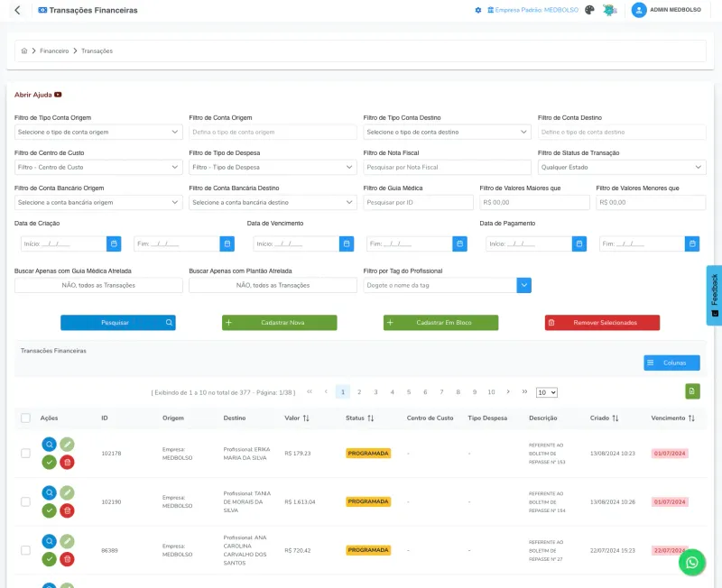This screenshot has height=588, width=722.
Task: Jump to page 10 of the results
Action: point(491,392)
